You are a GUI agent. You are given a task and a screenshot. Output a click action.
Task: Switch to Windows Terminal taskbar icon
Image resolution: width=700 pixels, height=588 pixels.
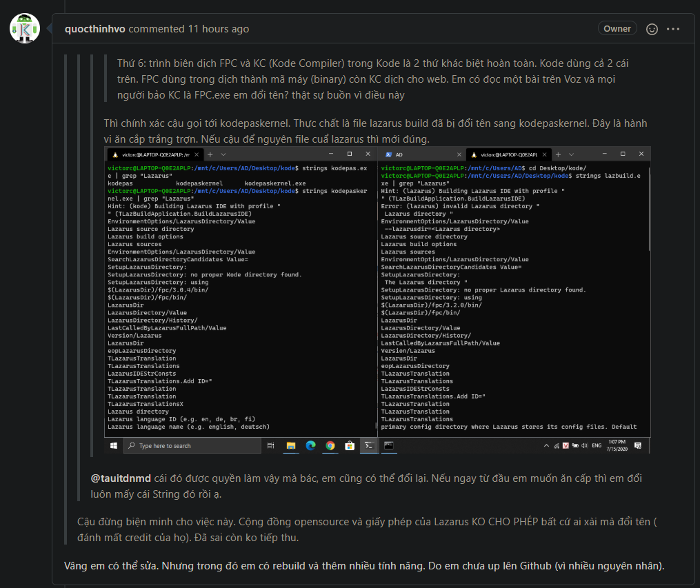(369, 446)
